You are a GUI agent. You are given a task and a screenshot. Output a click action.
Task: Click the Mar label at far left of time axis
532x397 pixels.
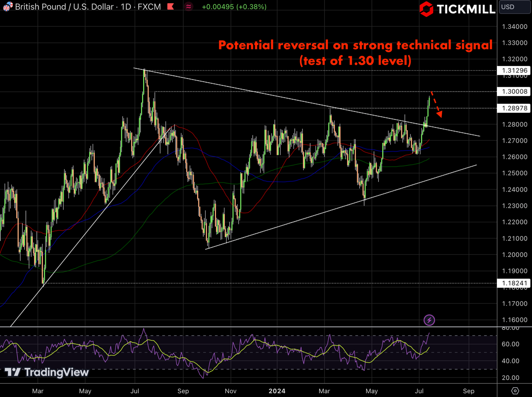click(x=38, y=391)
